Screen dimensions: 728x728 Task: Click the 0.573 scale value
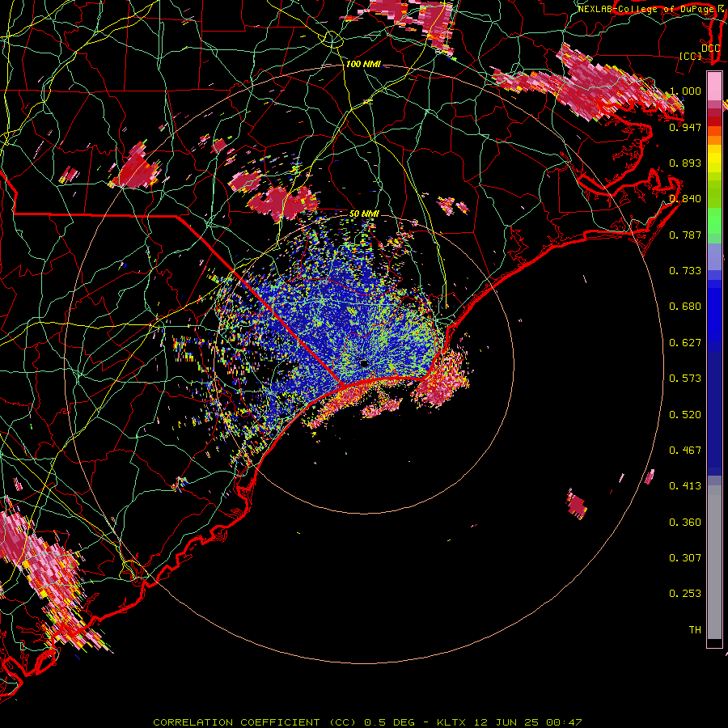tap(685, 379)
